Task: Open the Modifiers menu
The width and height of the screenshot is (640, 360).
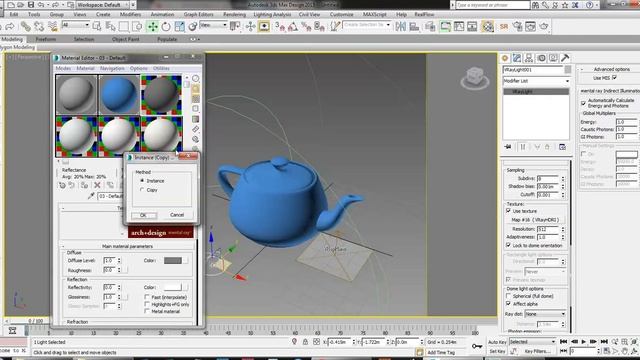Action: point(130,14)
